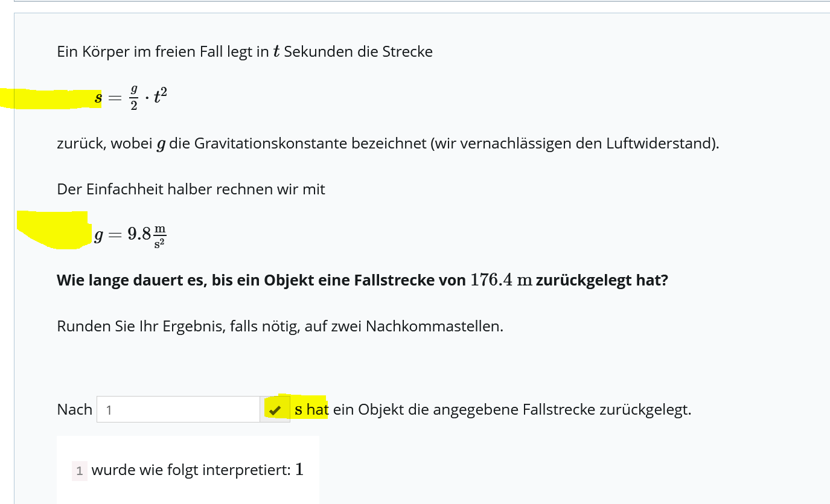830x504 pixels.
Task: Click the highlighted "s hat" unit text
Action: 311,410
